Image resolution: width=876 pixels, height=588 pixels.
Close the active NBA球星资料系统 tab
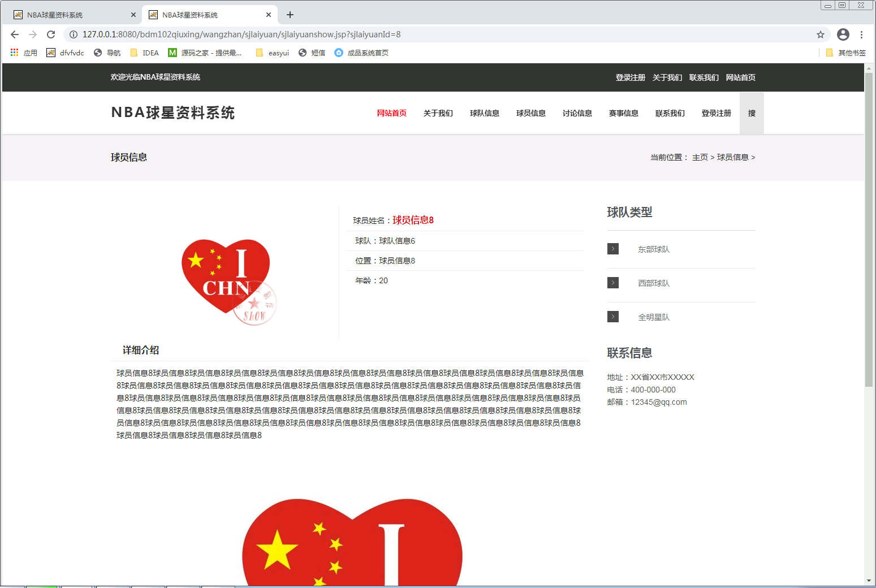click(269, 15)
